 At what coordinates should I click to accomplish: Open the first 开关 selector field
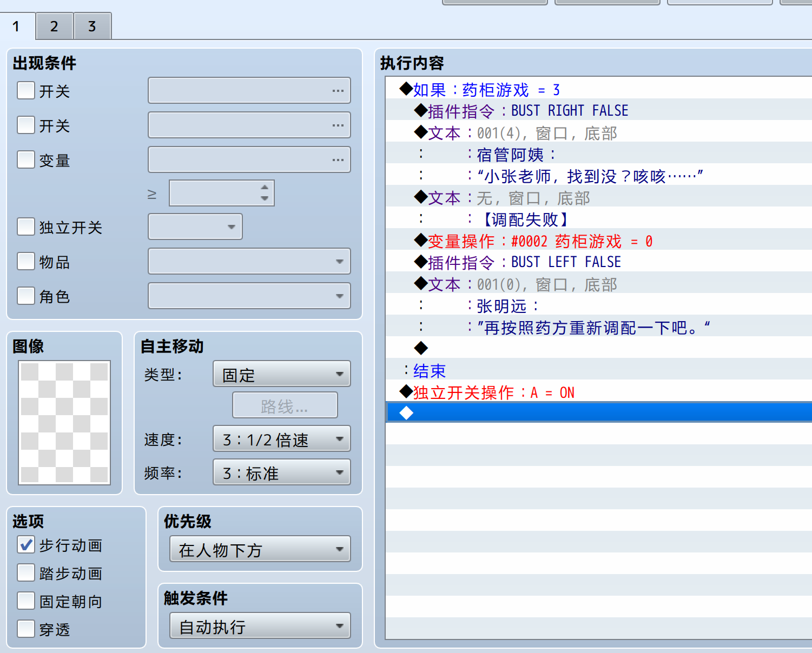249,90
